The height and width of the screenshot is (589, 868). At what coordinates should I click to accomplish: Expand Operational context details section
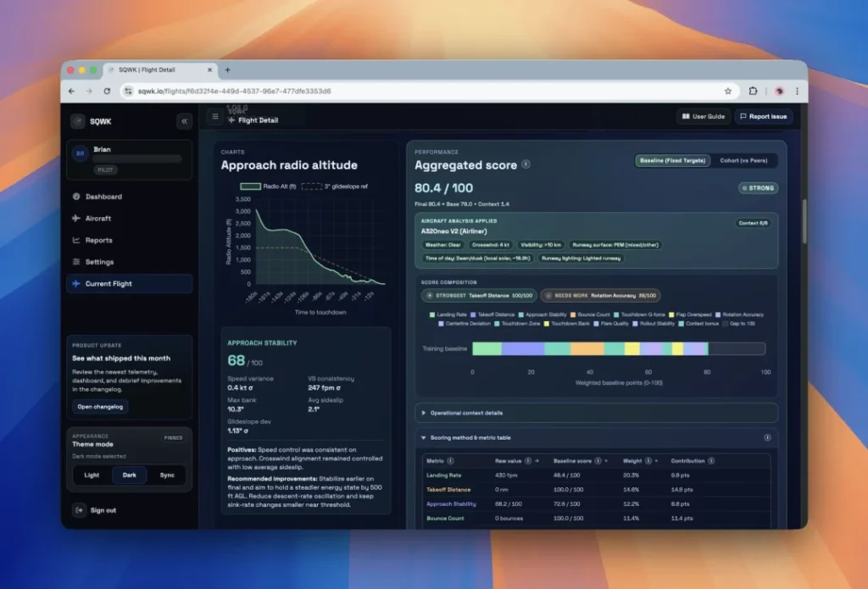click(x=596, y=413)
